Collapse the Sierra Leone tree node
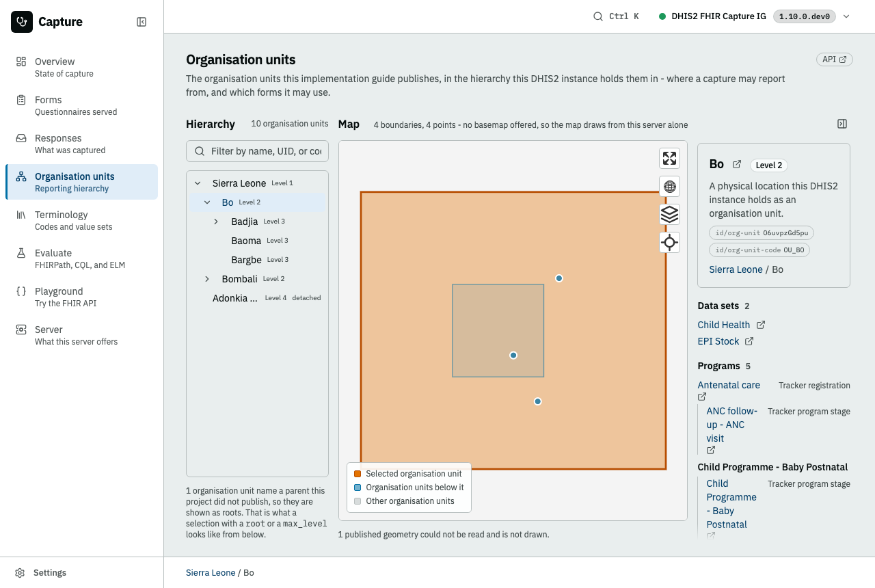The image size is (875, 588). click(198, 183)
